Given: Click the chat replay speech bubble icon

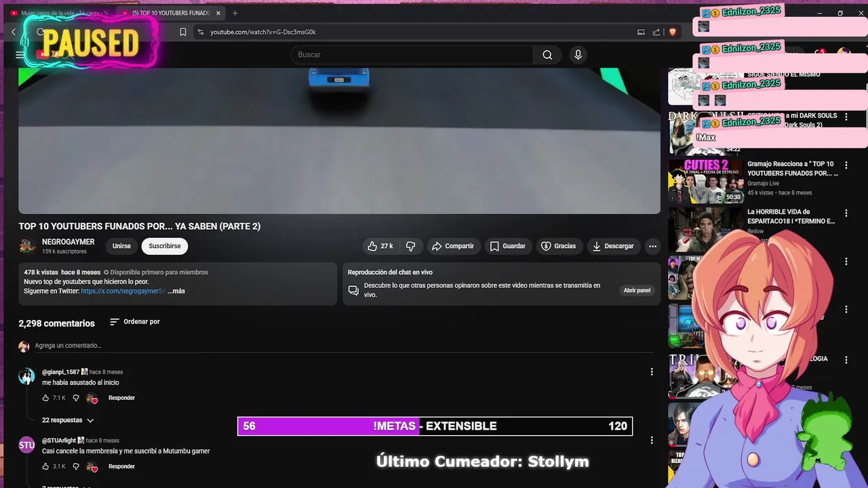Looking at the screenshot, I should pyautogui.click(x=353, y=290).
